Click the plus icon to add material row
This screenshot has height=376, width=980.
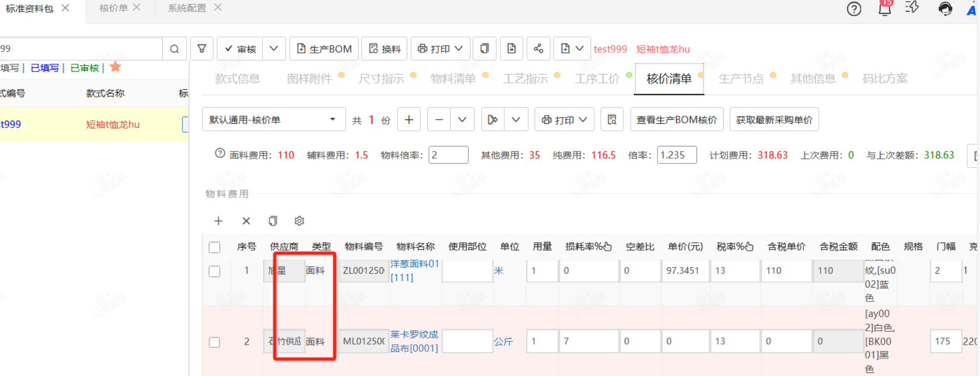coord(218,221)
